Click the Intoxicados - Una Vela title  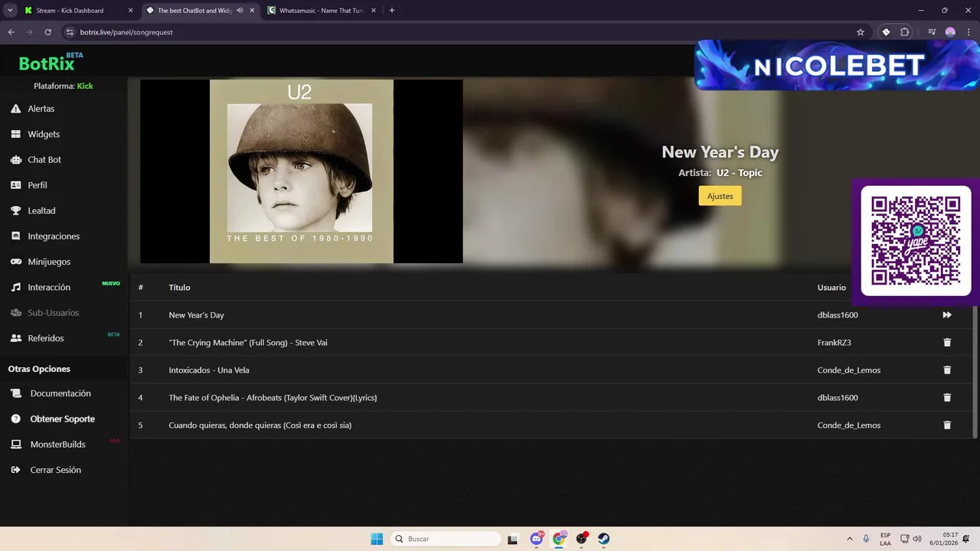pos(209,370)
